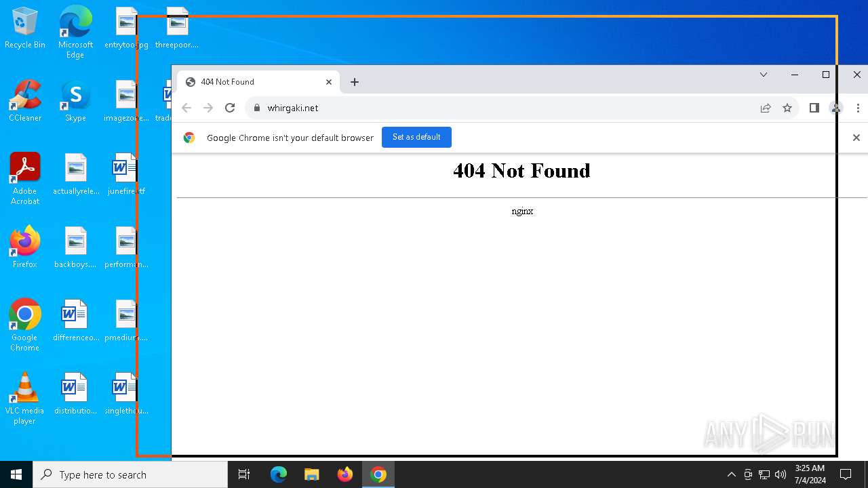The height and width of the screenshot is (488, 868).
Task: Open a new Chrome tab
Action: [x=355, y=82]
